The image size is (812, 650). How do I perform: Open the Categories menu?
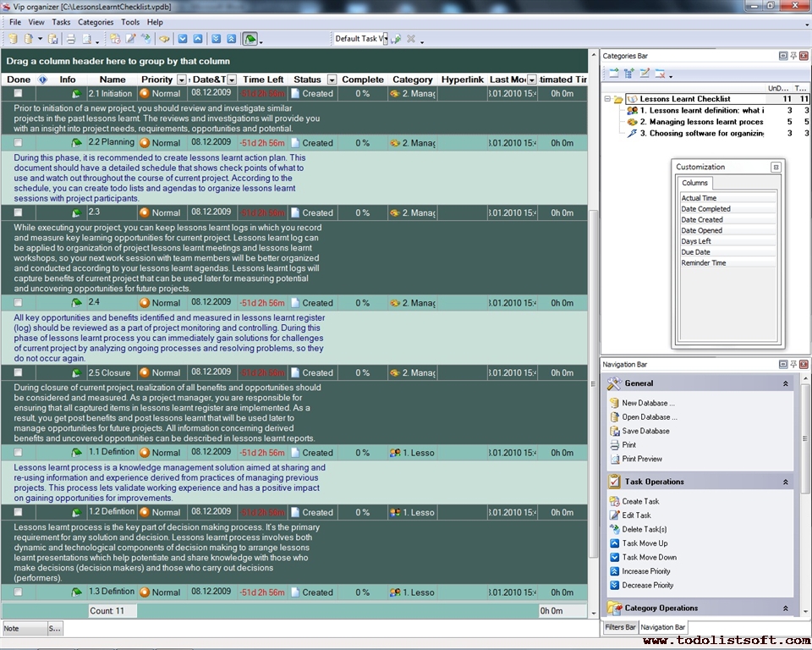(96, 22)
